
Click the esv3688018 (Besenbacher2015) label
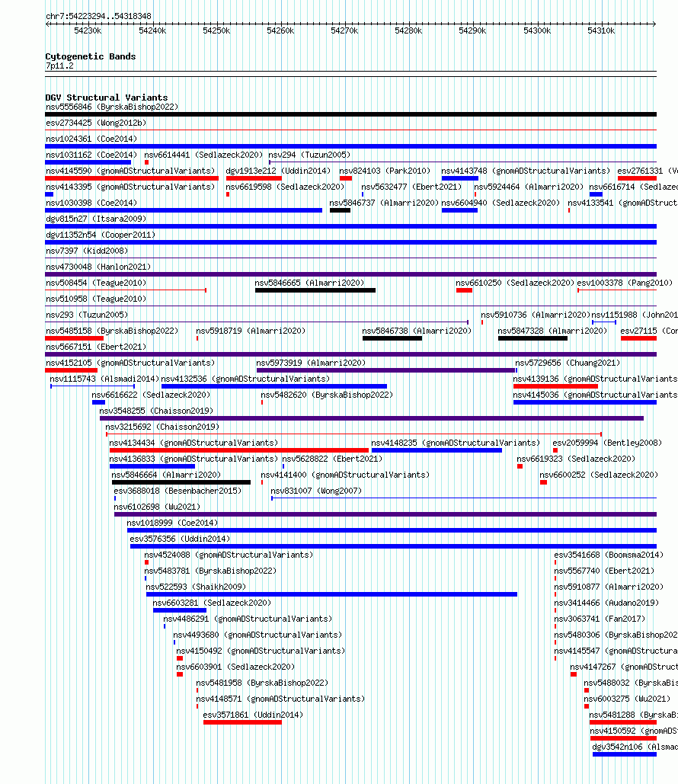pyautogui.click(x=177, y=491)
